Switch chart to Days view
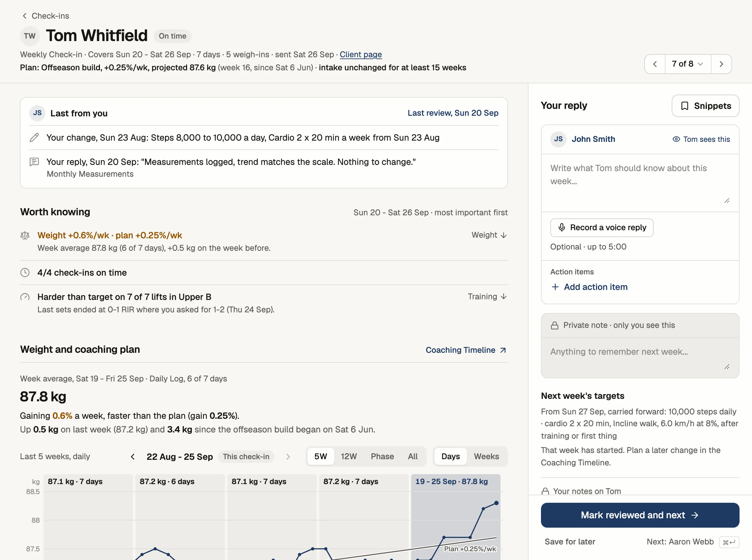 tap(450, 457)
